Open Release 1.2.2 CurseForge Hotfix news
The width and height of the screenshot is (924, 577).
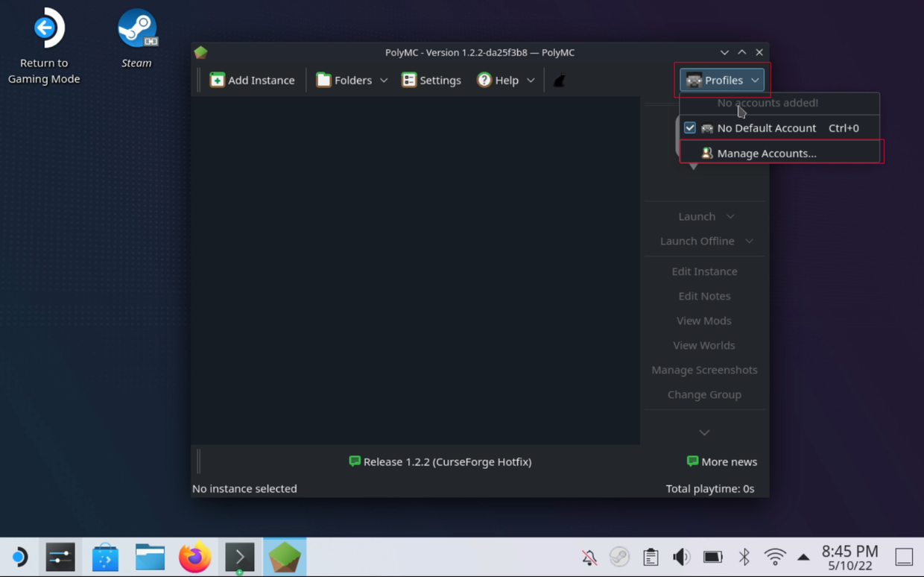440,461
